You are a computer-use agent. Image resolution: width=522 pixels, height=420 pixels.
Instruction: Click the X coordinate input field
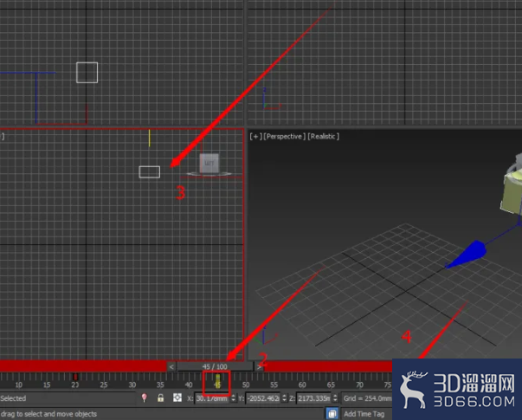[212, 398]
